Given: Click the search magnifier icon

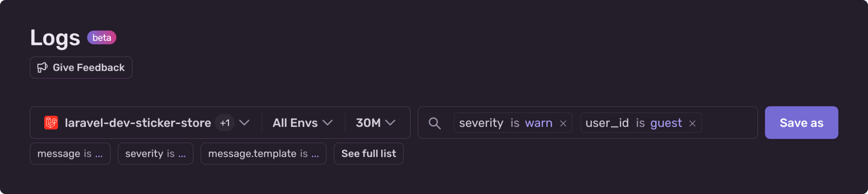Looking at the screenshot, I should coord(434,123).
